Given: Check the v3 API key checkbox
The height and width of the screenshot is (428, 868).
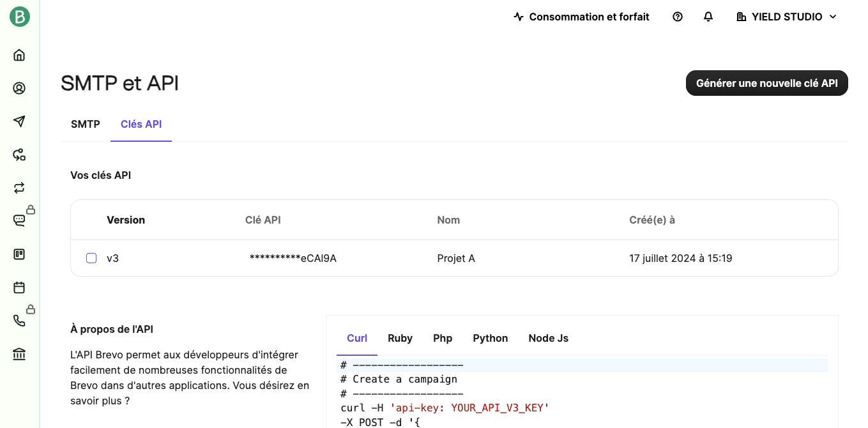Looking at the screenshot, I should (x=91, y=258).
